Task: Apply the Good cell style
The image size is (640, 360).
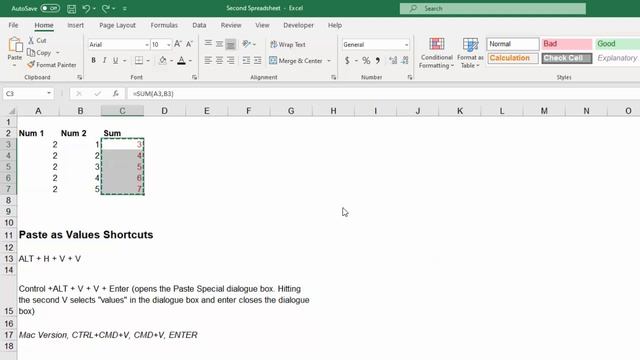Action: [x=618, y=44]
